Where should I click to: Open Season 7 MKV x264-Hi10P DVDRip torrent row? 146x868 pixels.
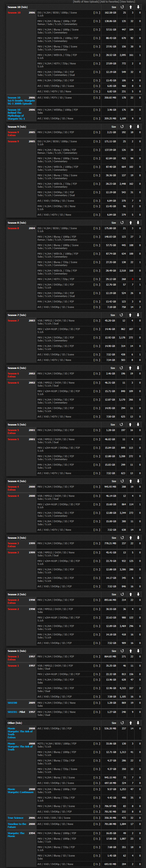pyautogui.click(x=58, y=329)
